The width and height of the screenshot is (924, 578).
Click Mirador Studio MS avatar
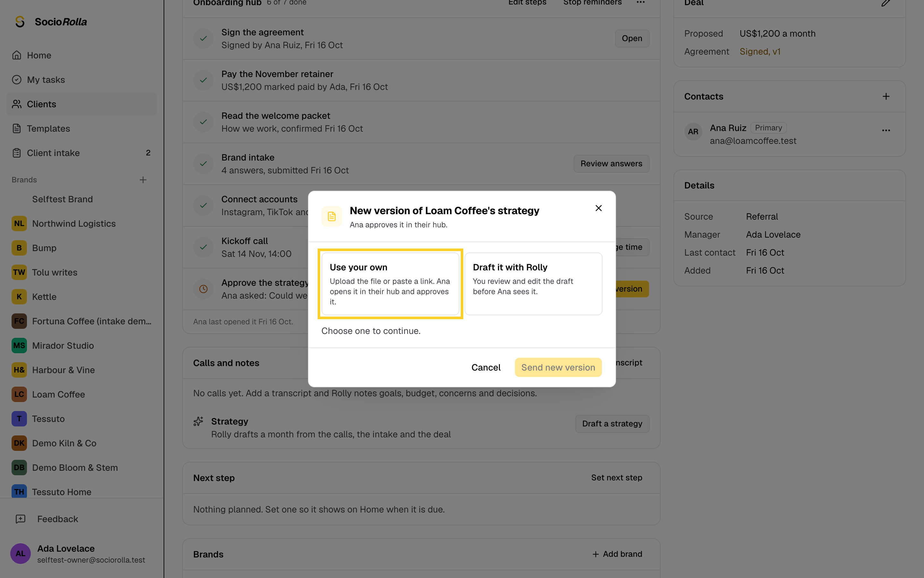point(19,346)
